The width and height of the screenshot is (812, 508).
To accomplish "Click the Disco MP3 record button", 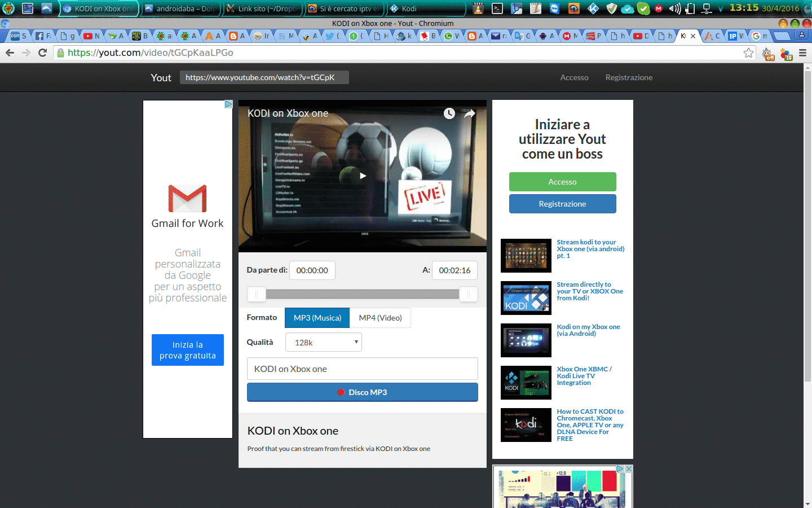I will tap(362, 392).
